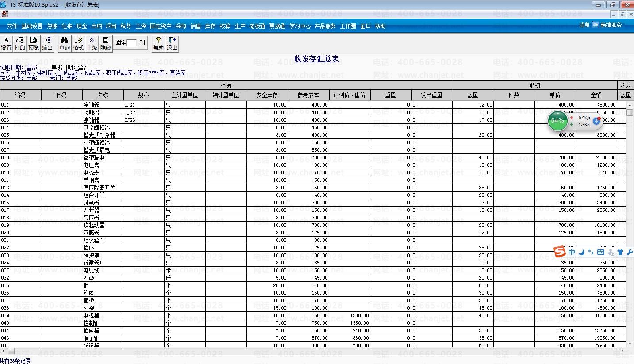The width and height of the screenshot is (634, 364).
Task: Open the 老板通 menu
Action: 257,26
